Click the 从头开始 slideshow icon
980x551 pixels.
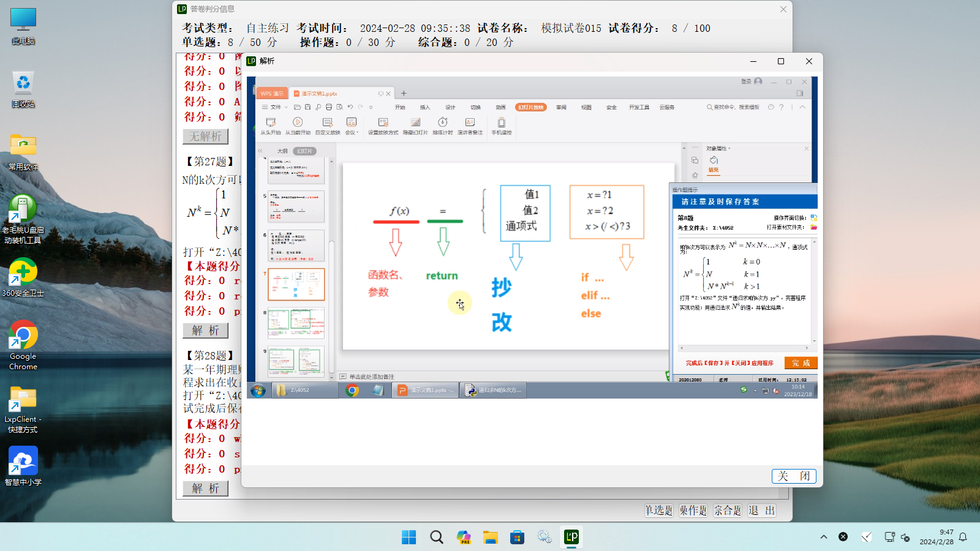[270, 123]
